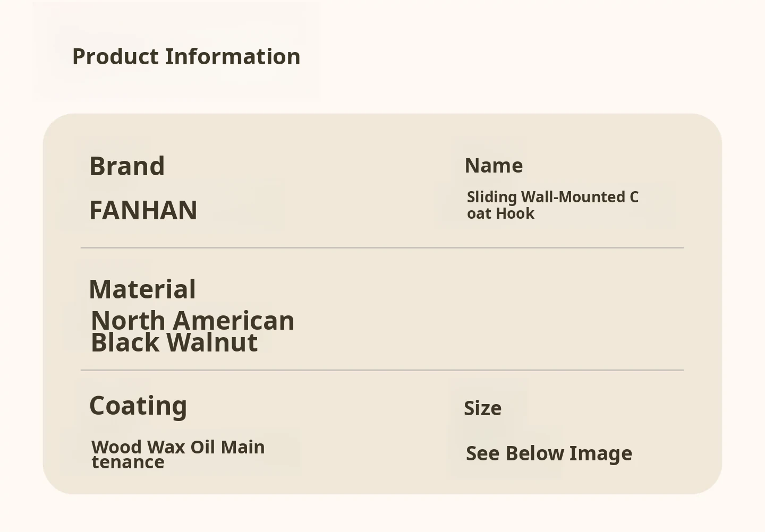The image size is (765, 532).
Task: Click the 'Wood Wax Oil Main' text line
Action: tap(178, 447)
